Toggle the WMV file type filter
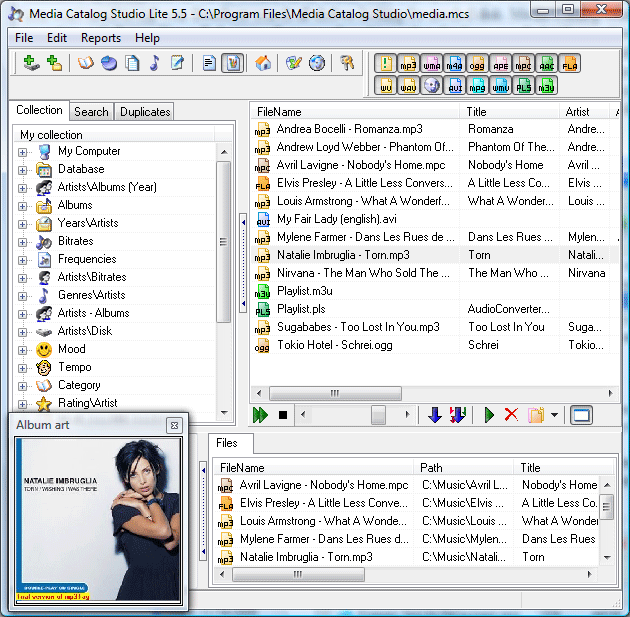This screenshot has height=617, width=630. 501,86
